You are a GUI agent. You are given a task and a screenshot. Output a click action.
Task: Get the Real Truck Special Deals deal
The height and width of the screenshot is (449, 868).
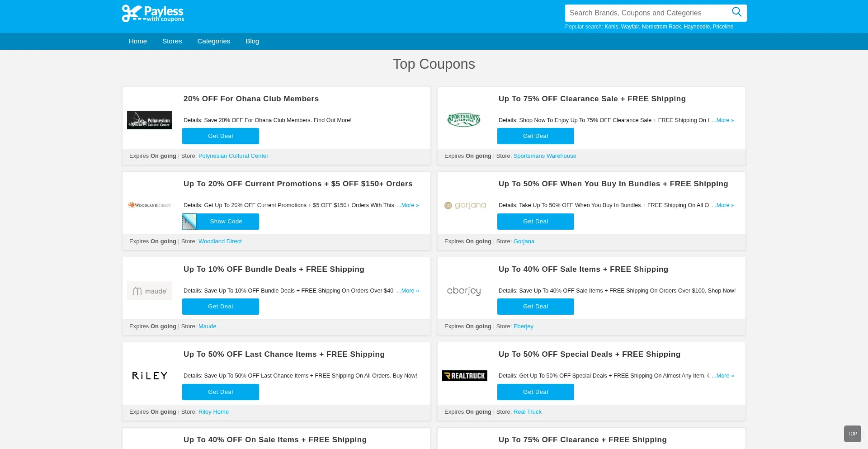pos(536,392)
